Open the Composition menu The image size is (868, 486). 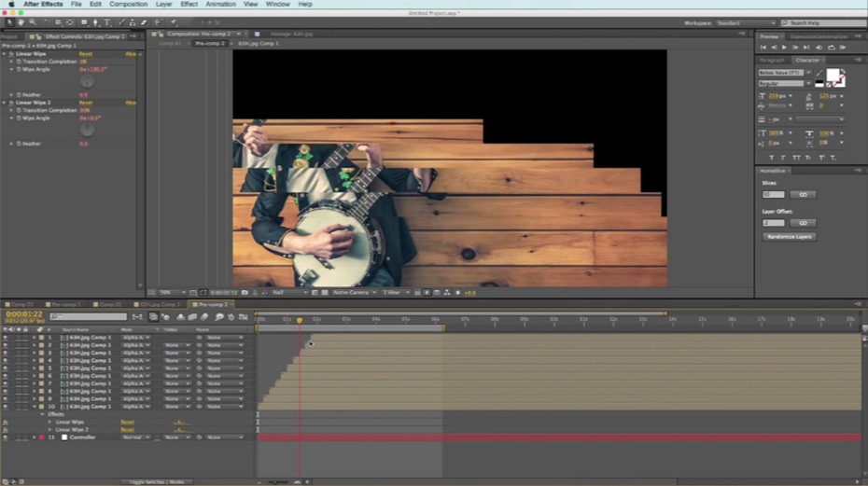[x=128, y=5]
